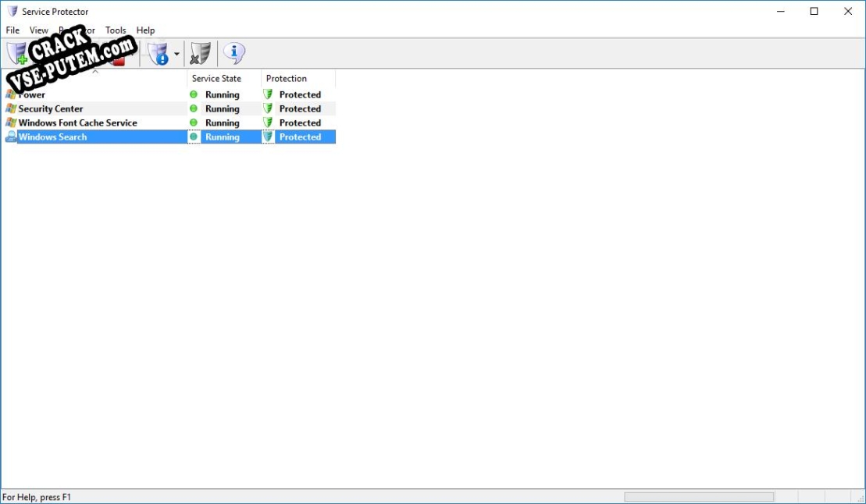Click the status bar progress indicator
The width and height of the screenshot is (866, 504).
[699, 498]
